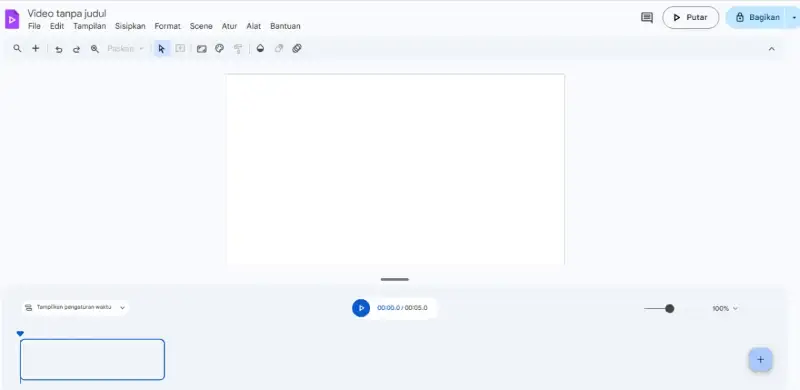This screenshot has width=800, height=390.
Task: Open the background image icon
Action: pos(202,49)
